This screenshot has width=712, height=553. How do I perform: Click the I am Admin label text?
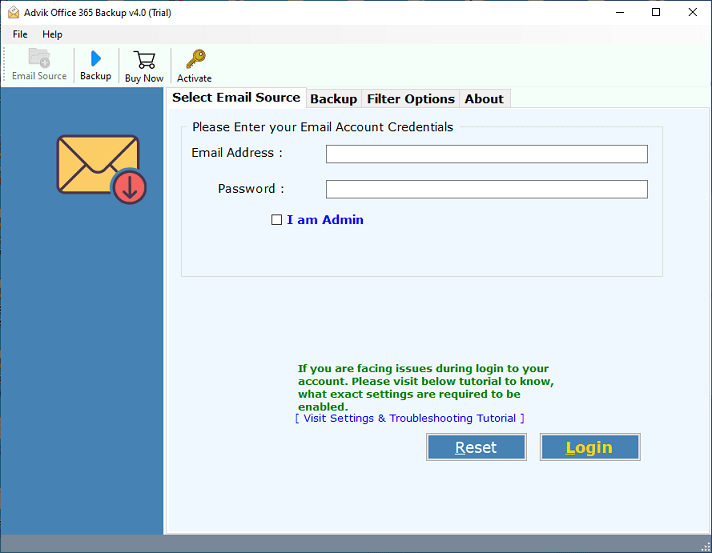point(325,220)
